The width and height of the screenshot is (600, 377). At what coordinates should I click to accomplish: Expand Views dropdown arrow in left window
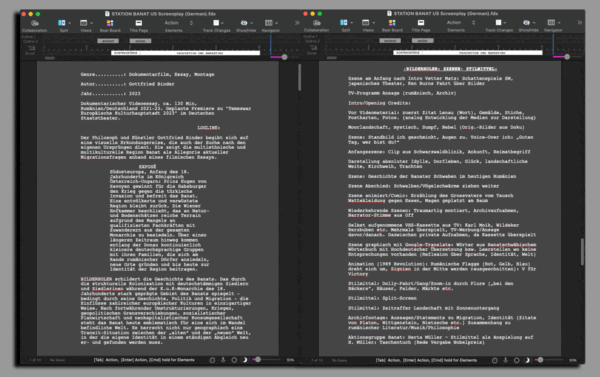click(x=91, y=23)
